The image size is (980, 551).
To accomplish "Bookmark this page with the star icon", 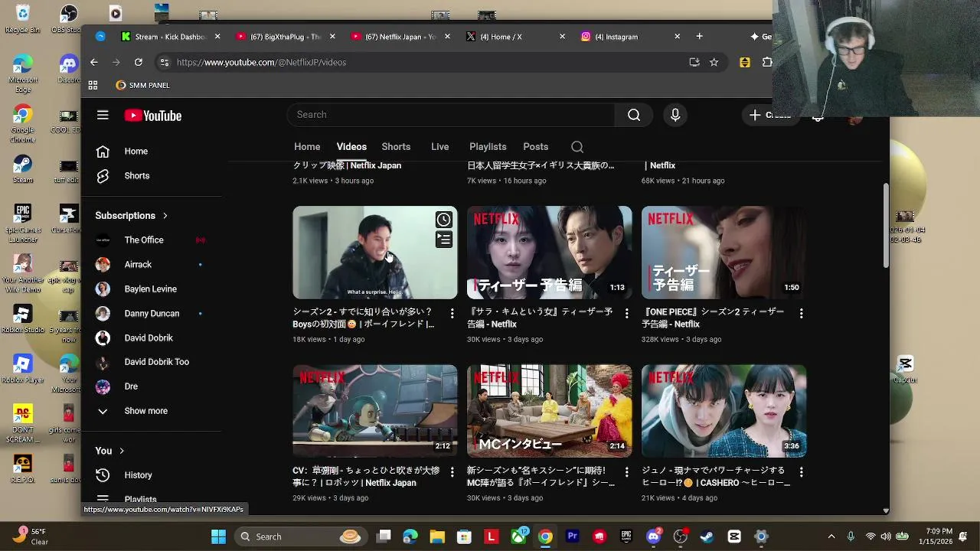I will pyautogui.click(x=714, y=62).
